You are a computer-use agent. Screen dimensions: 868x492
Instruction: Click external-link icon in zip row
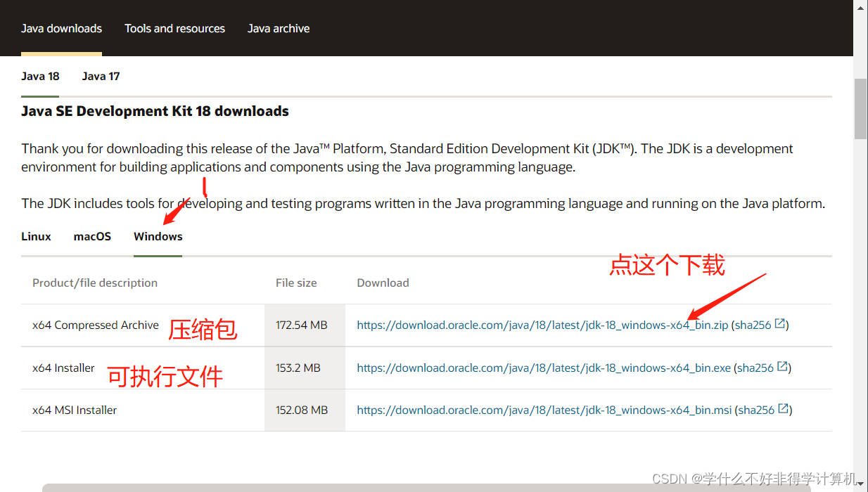pyautogui.click(x=779, y=324)
